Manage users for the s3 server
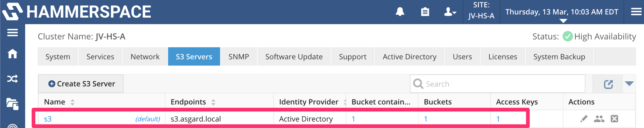This screenshot has height=128, width=644. tap(599, 119)
